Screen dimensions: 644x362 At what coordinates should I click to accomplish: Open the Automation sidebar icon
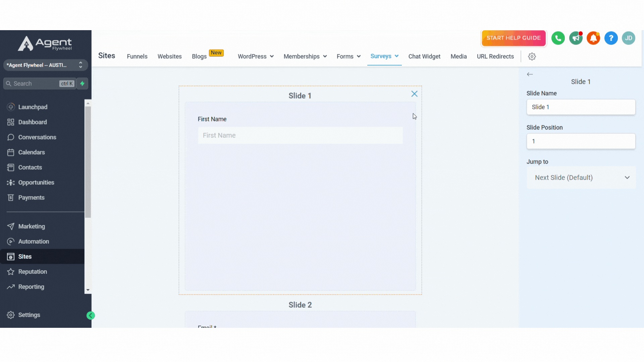[10, 241]
